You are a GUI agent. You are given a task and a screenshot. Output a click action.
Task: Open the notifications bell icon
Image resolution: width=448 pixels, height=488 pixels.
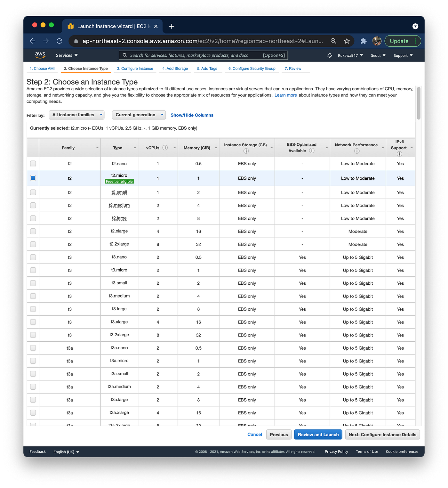(x=330, y=55)
